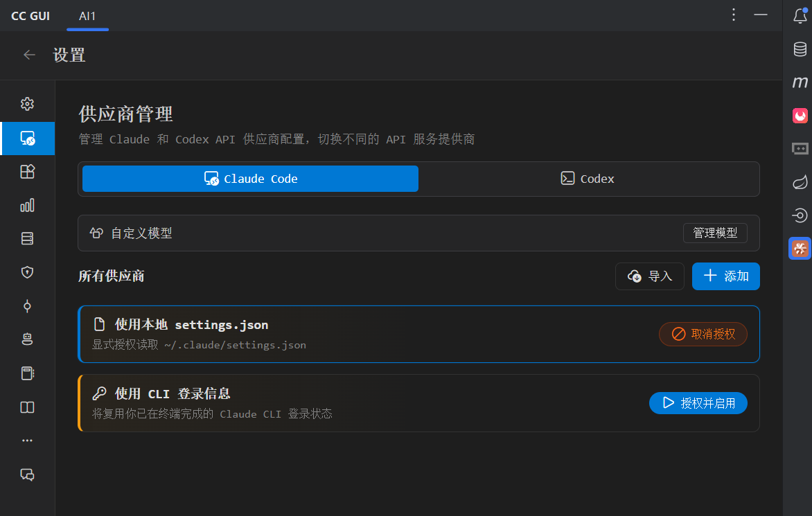Open the gray chat-box plugin icon

pos(800,148)
